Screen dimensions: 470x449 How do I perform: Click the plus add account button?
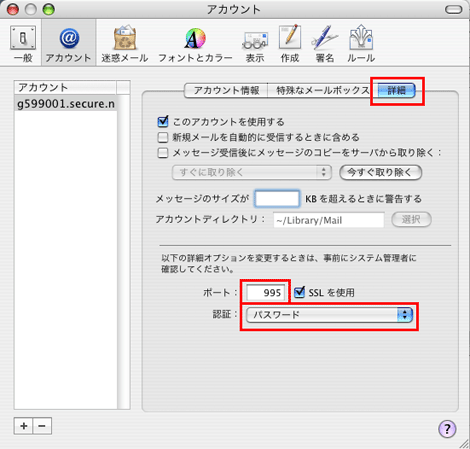(x=23, y=426)
